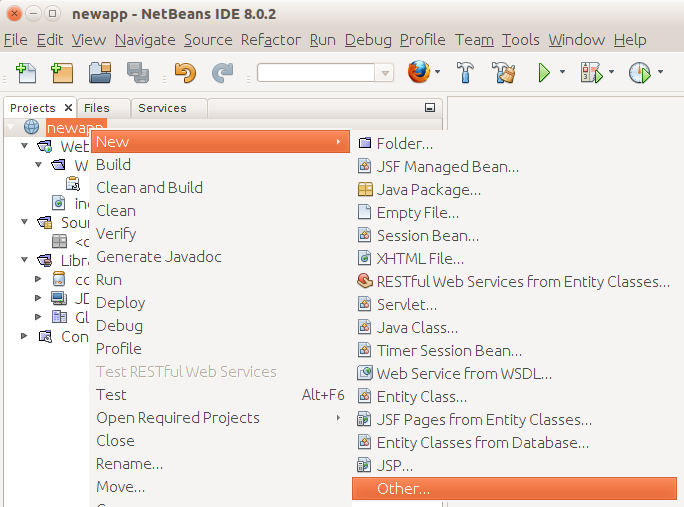Viewport: 684px width, 507px height.
Task: Open the File menu
Action: [x=15, y=40]
